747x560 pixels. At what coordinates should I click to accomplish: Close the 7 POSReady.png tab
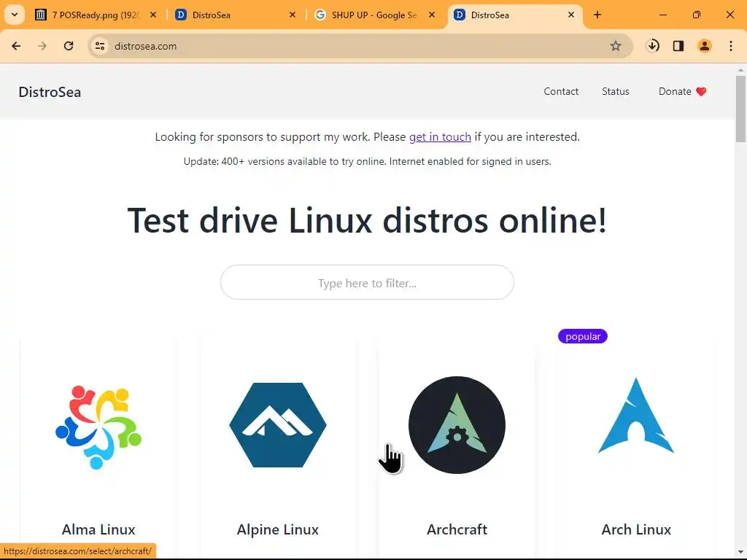tap(153, 15)
